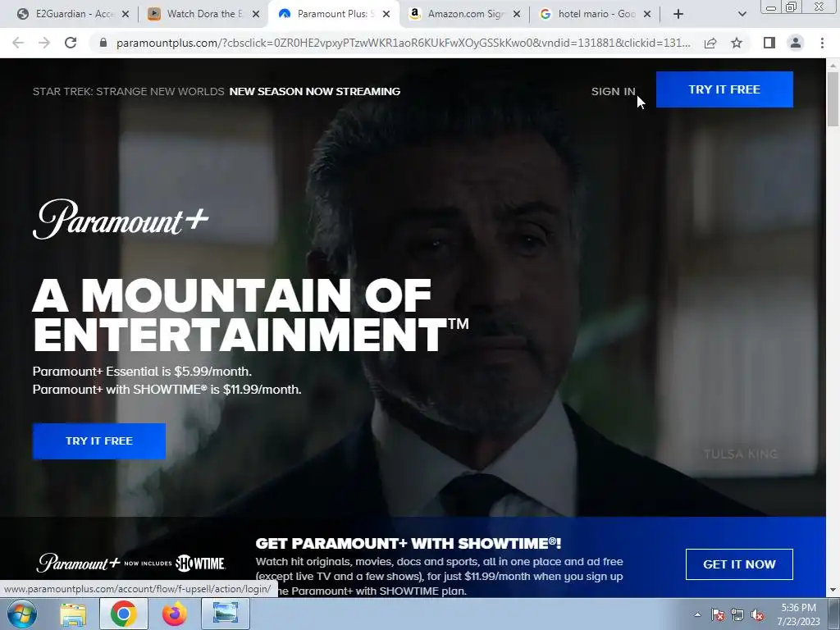The width and height of the screenshot is (840, 630).
Task: Click TRY IT FREE below the pricing text
Action: coord(99,441)
